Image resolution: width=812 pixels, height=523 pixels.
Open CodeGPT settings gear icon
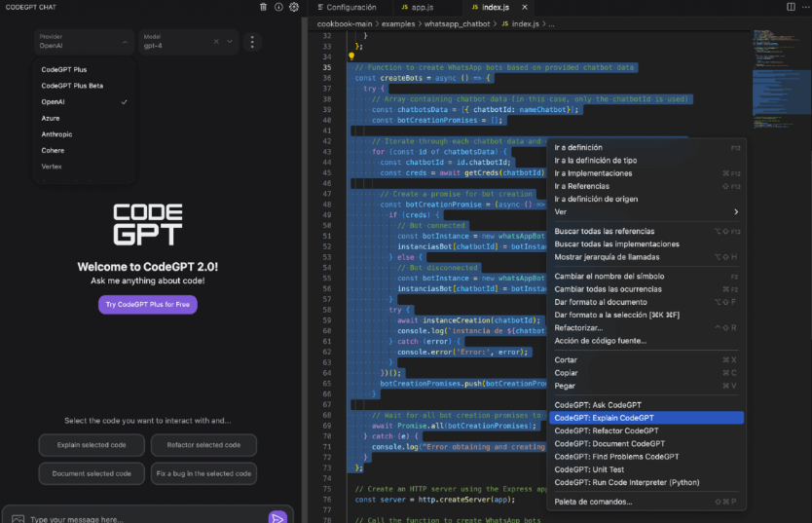[x=294, y=7]
